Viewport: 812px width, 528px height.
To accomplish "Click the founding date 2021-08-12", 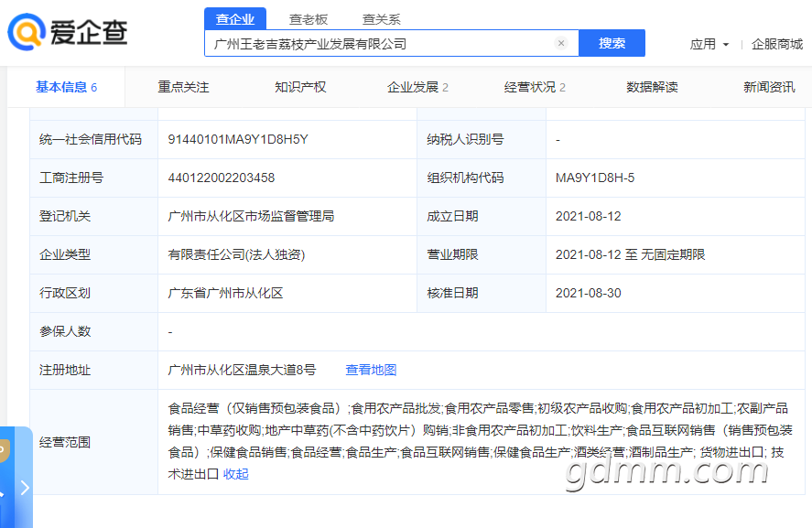I will point(589,216).
